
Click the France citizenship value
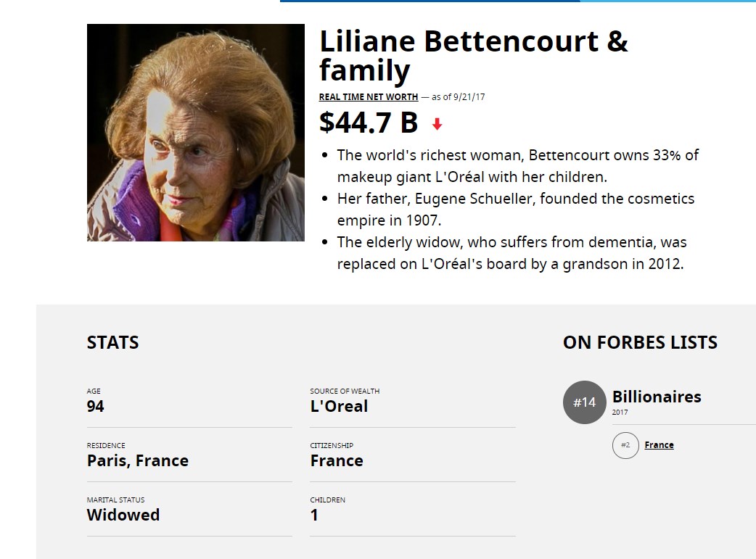point(337,460)
